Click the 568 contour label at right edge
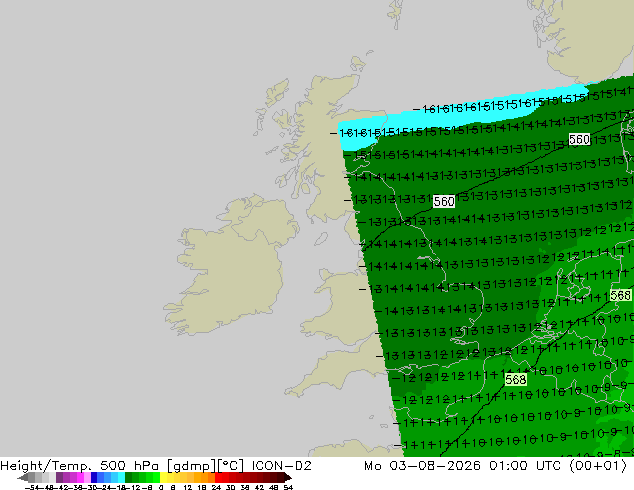 (620, 296)
